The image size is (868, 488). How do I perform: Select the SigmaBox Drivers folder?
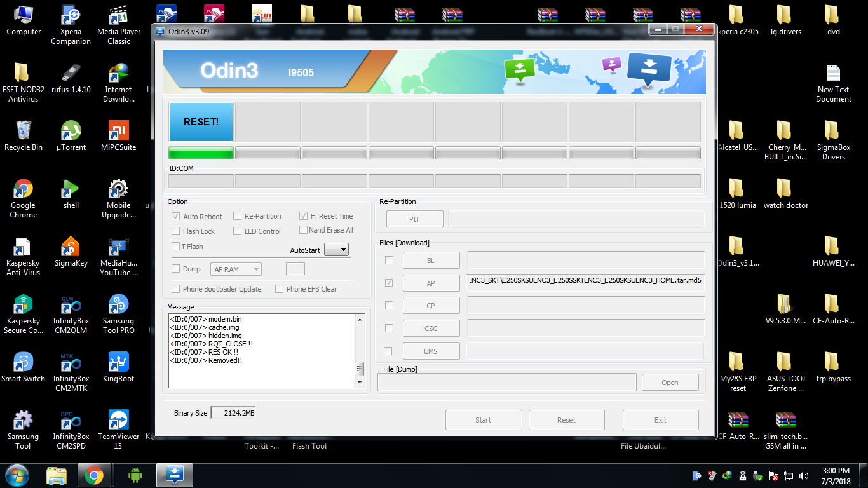pyautogui.click(x=833, y=140)
